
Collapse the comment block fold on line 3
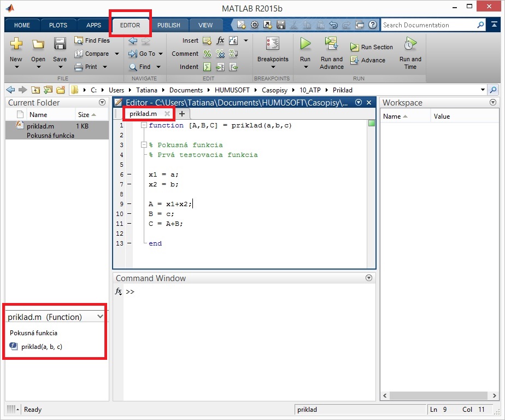144,145
